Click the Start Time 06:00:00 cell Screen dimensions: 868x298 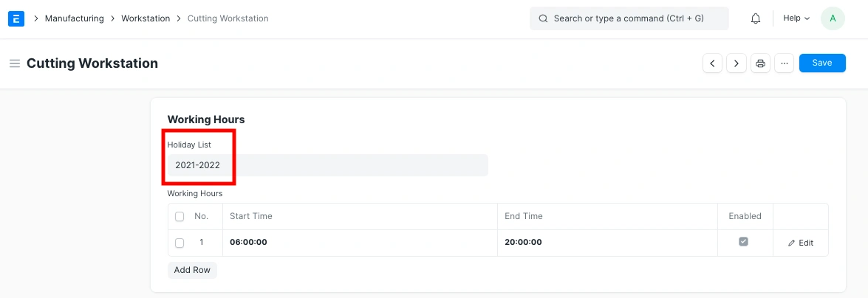click(x=359, y=243)
